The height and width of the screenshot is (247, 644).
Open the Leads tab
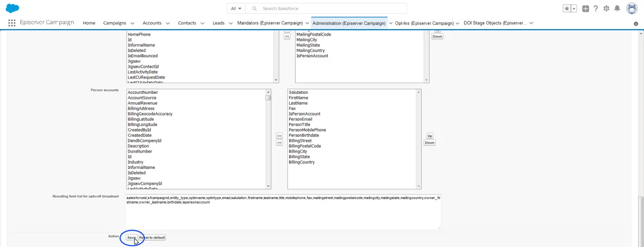coord(218,23)
